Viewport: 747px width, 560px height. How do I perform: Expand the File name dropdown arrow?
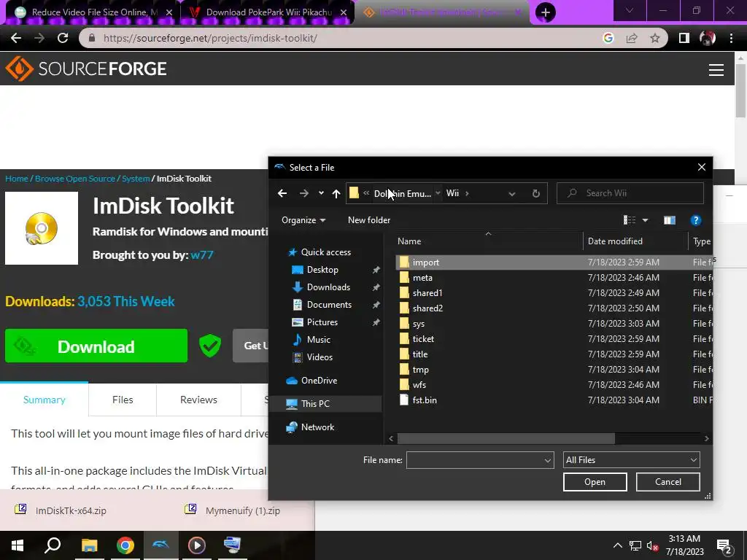[547, 460]
